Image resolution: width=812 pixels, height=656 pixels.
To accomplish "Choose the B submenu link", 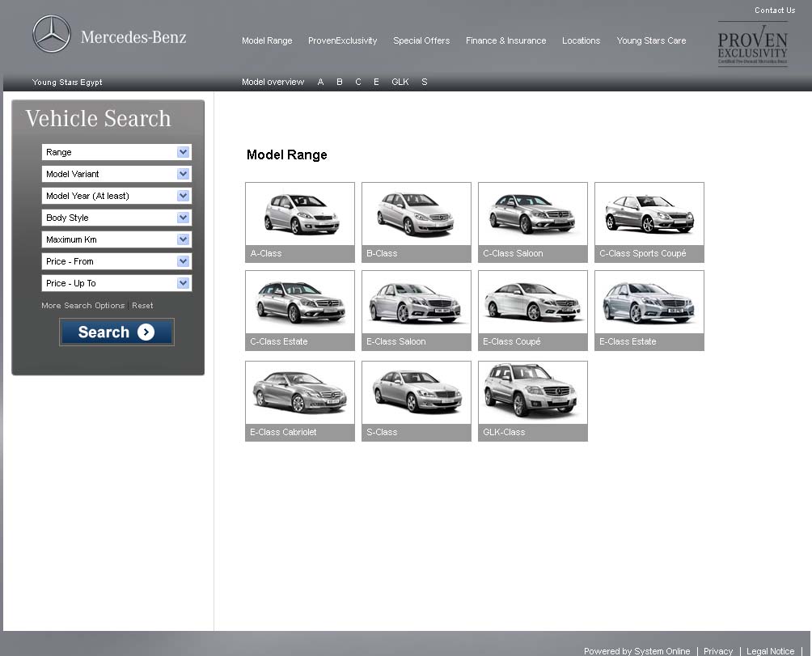I will coord(339,82).
